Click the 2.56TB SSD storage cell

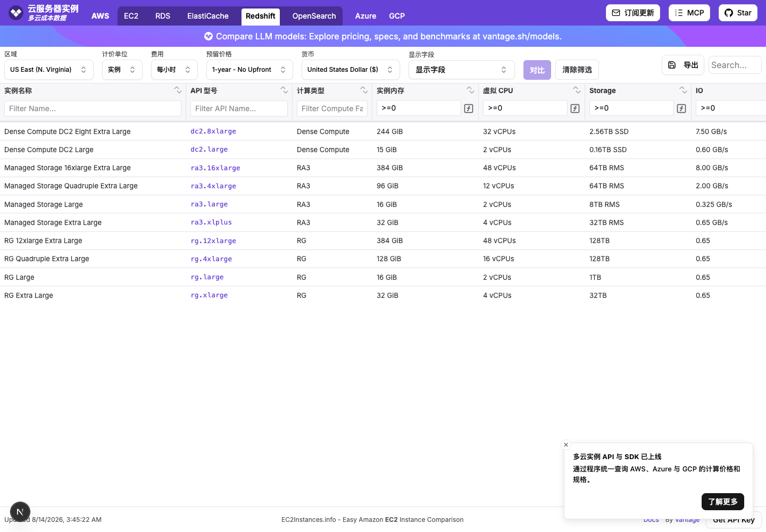point(609,131)
